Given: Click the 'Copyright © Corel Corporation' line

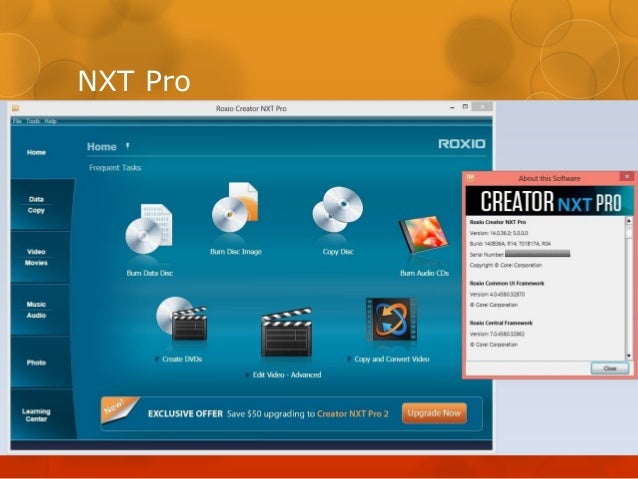Looking at the screenshot, I should point(506,265).
